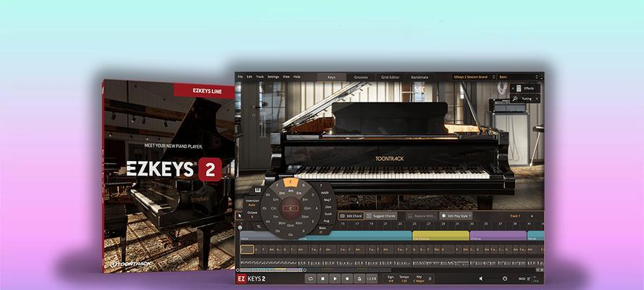Choose the Bb chord on the wheel
The image size is (644, 290).
coord(268,195)
